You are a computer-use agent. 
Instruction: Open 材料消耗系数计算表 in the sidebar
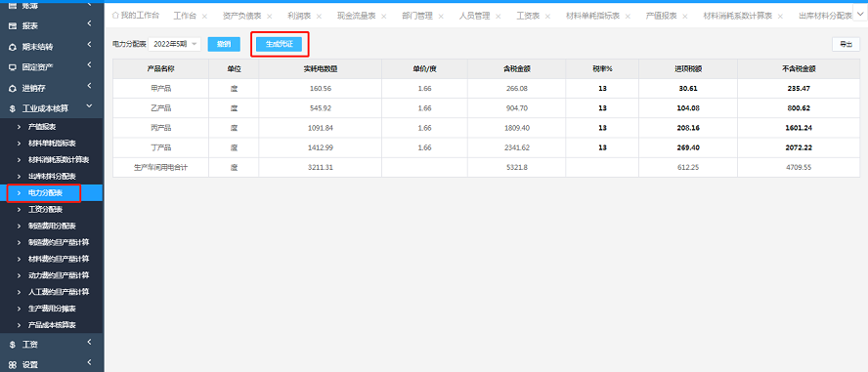(x=59, y=160)
